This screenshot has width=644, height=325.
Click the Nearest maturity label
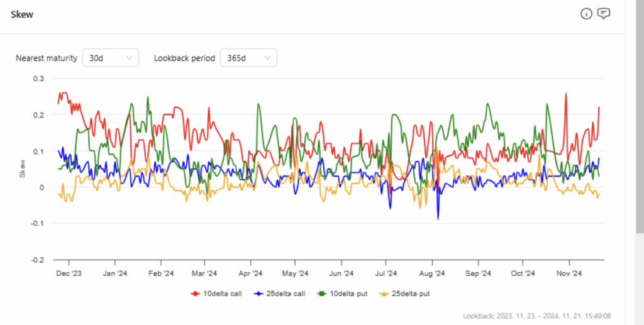point(47,58)
